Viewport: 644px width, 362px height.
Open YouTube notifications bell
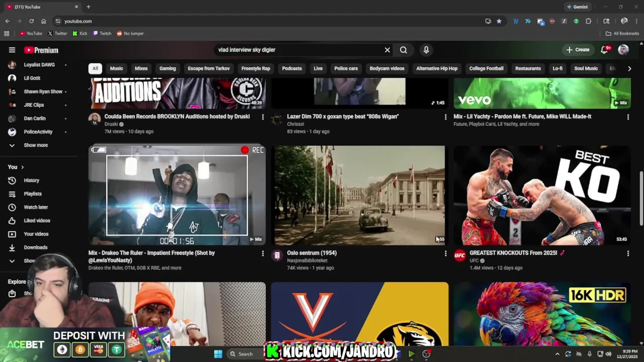point(605,50)
